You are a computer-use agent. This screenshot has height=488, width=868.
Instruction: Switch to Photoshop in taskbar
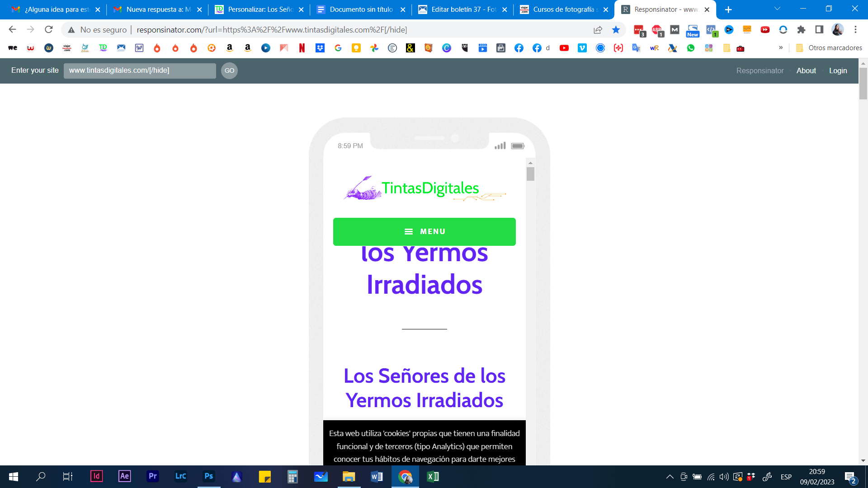209,476
